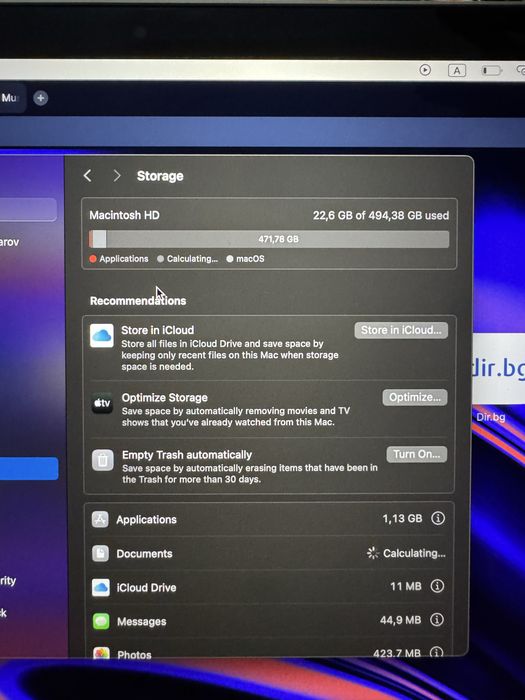Image resolution: width=525 pixels, height=700 pixels.
Task: Click the '44,9 MB' Messages size
Action: [x=400, y=620]
